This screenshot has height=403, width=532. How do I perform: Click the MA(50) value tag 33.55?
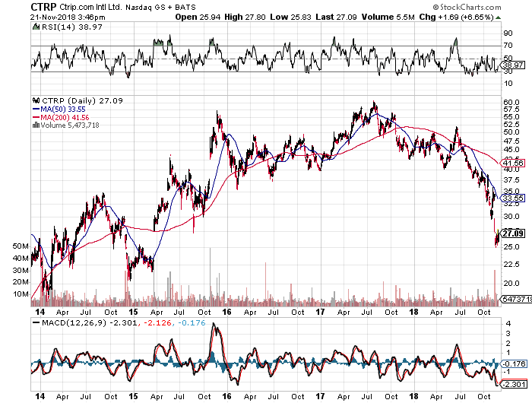point(513,198)
